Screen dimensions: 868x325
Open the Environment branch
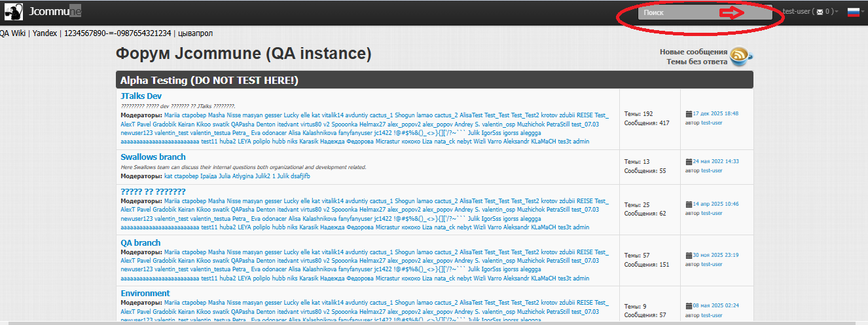click(145, 294)
